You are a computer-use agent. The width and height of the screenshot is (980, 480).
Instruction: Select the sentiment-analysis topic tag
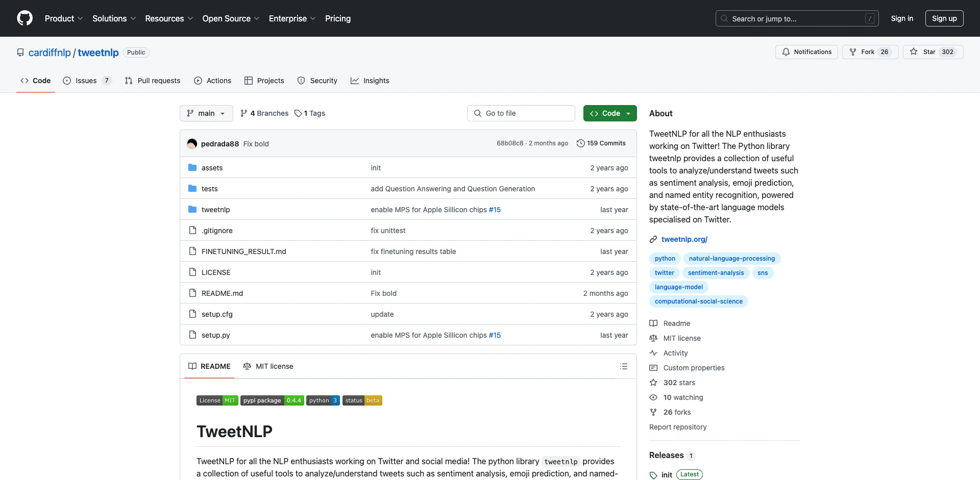click(716, 273)
